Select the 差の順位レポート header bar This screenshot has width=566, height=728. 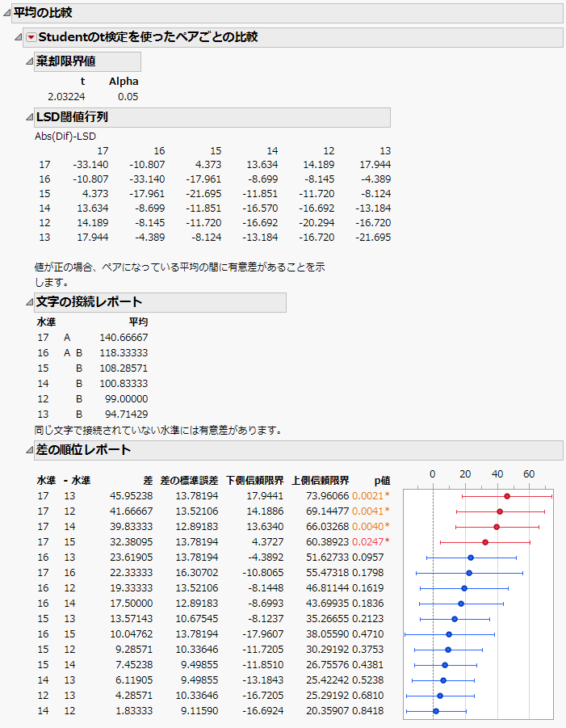(x=298, y=450)
